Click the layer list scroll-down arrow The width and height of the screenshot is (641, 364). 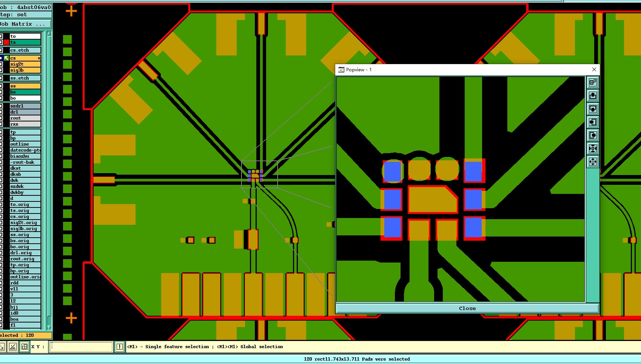[49, 327]
